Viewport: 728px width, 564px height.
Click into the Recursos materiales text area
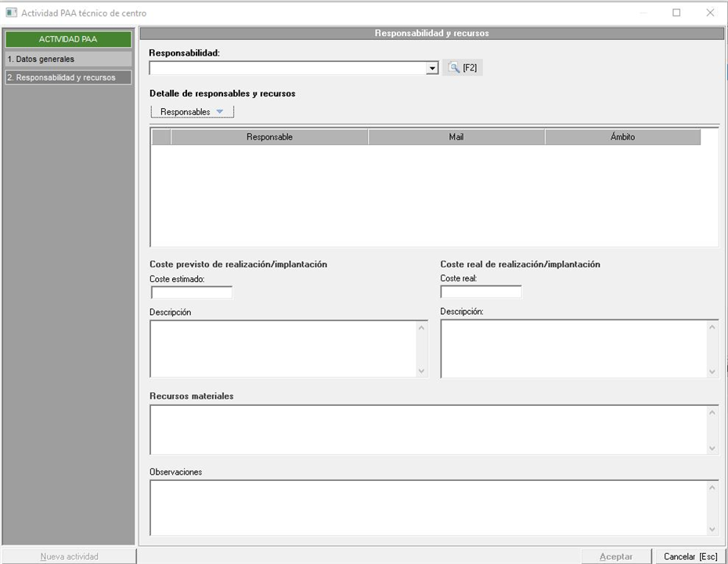[x=429, y=429]
